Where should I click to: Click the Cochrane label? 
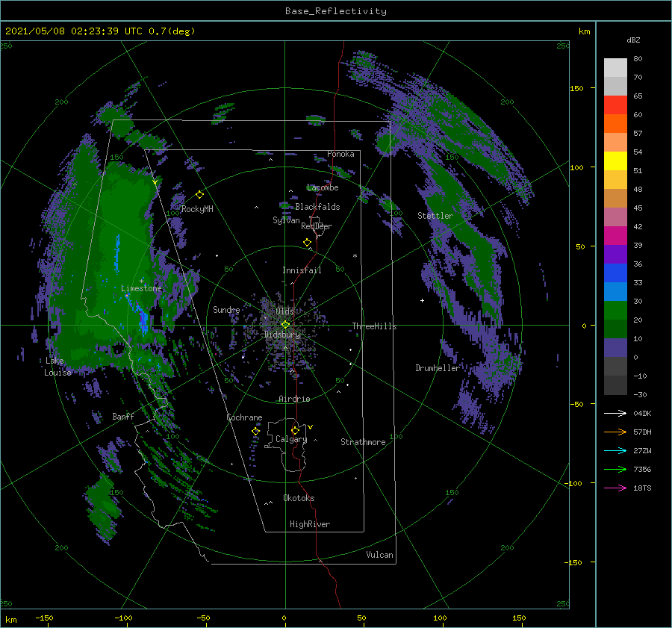pos(244,417)
